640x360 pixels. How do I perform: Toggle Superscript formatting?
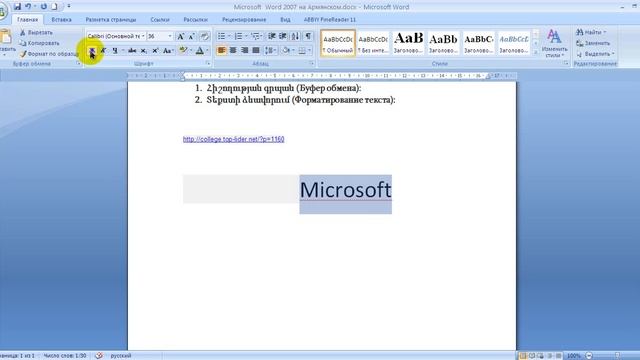(155, 51)
